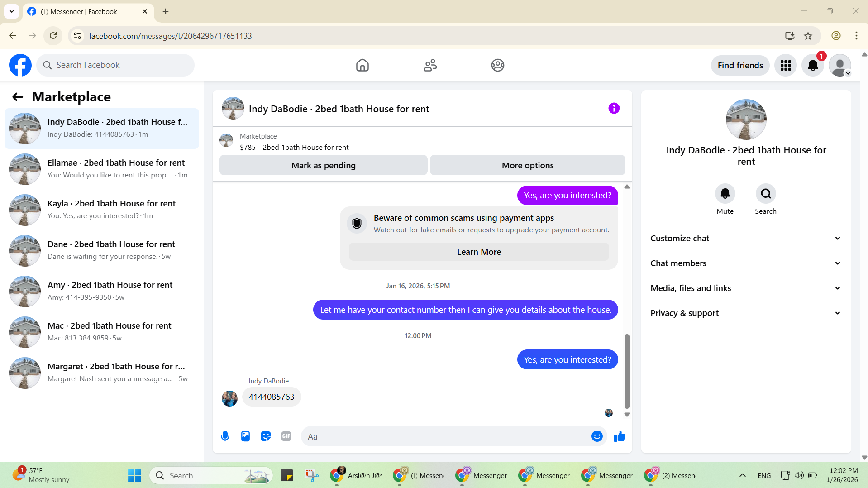
Task: Click Mark as pending button
Action: [323, 166]
